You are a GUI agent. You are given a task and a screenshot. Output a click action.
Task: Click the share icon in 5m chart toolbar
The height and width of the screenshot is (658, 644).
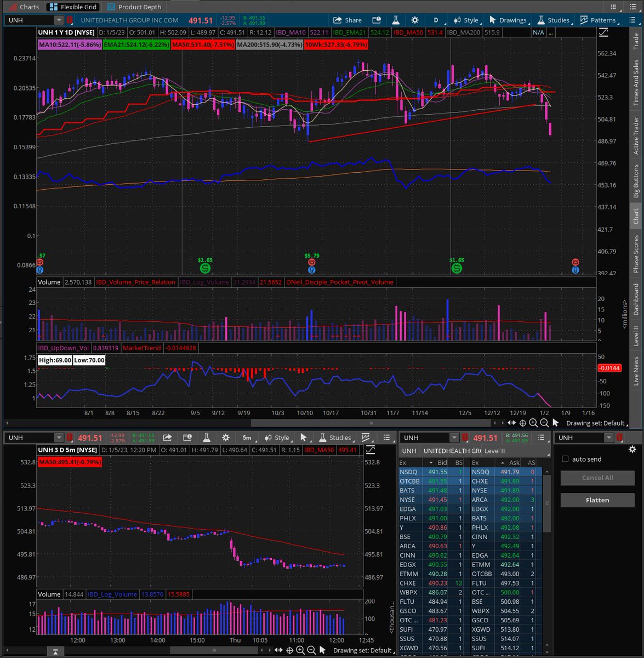[168, 438]
